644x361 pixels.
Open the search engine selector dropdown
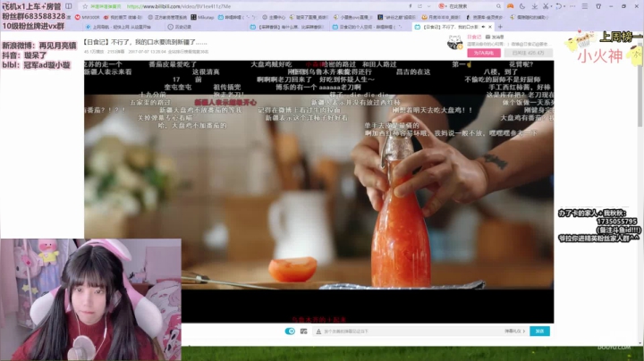tap(443, 6)
